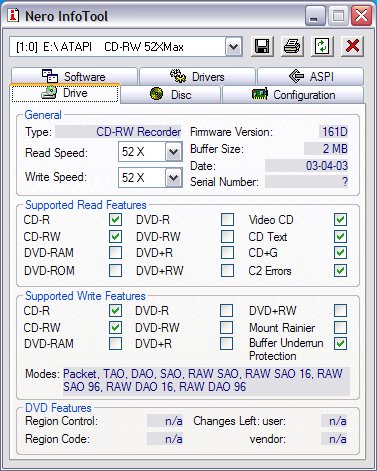Toggle Mount Rainier write checkbox
Screen dimensions: 377x471
pos(340,327)
